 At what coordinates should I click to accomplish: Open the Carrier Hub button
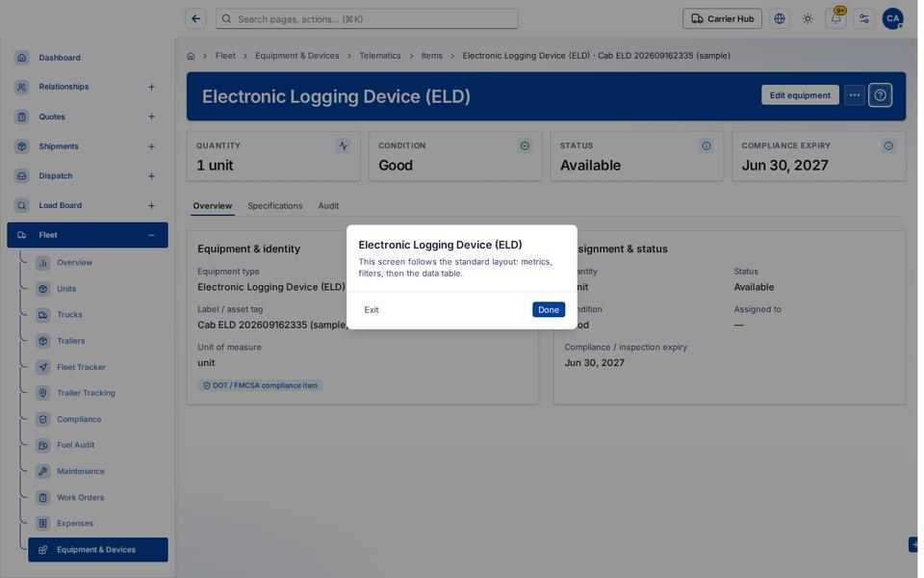tap(722, 19)
